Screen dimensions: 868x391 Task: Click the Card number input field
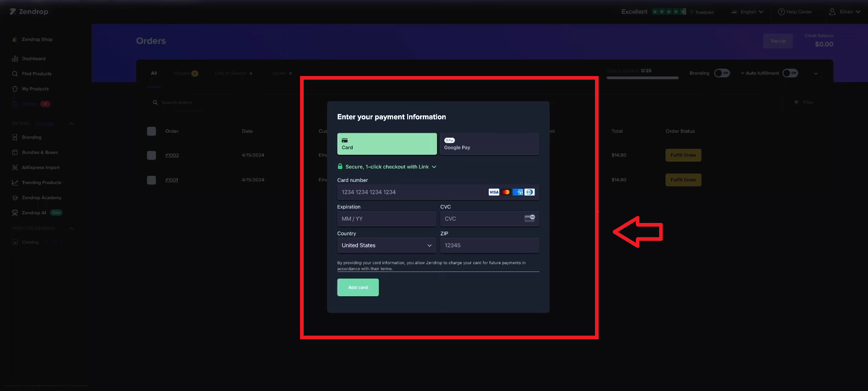pyautogui.click(x=438, y=192)
